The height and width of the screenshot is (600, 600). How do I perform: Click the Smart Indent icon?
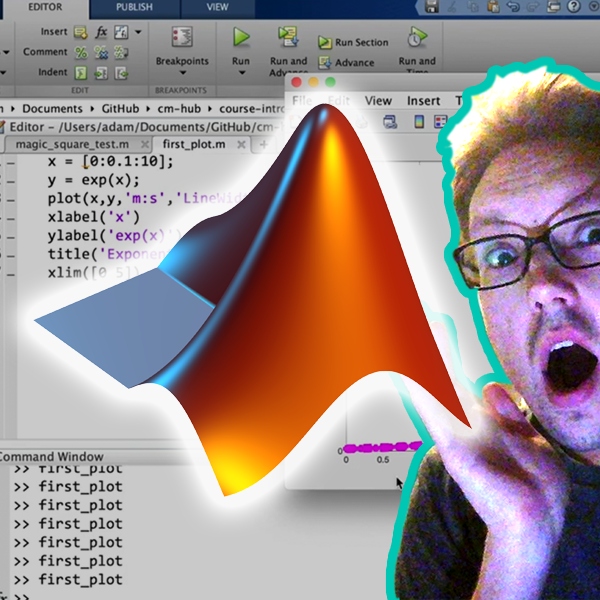tap(81, 73)
